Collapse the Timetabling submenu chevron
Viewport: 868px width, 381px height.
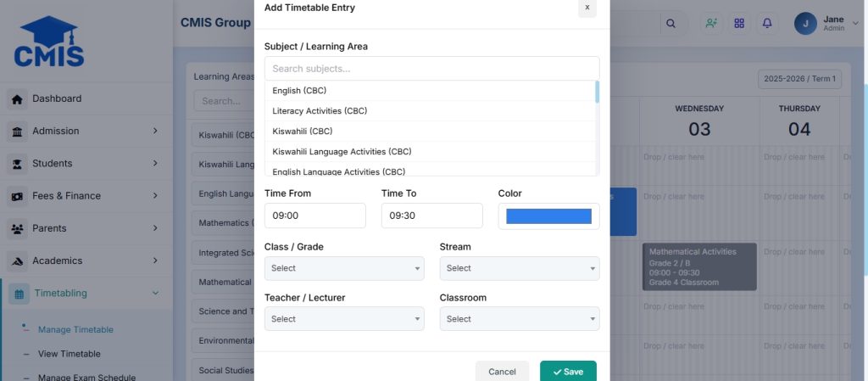(155, 293)
